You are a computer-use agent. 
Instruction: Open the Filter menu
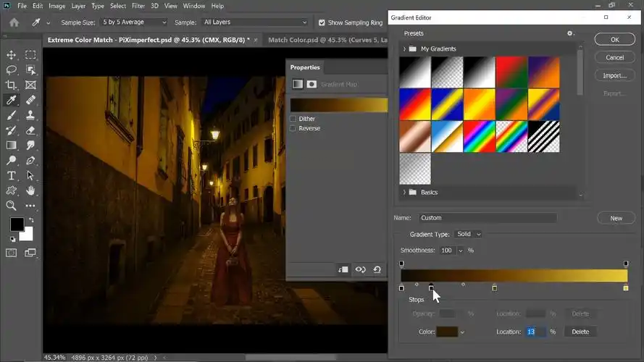(138, 6)
